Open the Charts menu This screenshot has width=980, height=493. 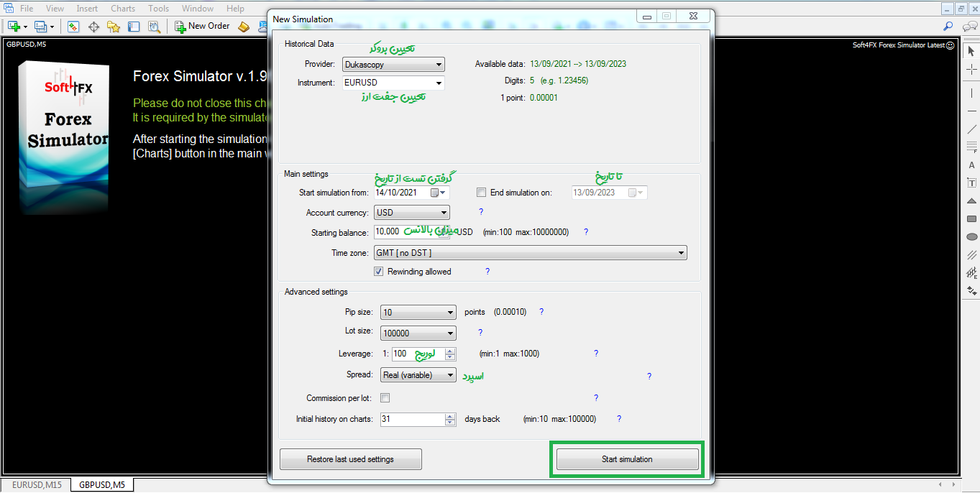click(x=123, y=9)
